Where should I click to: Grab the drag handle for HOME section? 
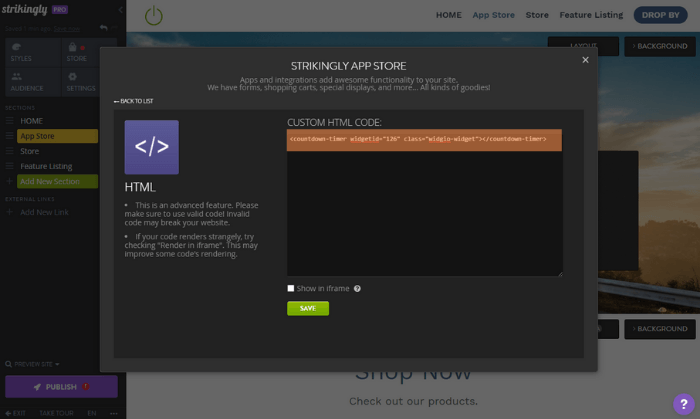(x=9, y=121)
